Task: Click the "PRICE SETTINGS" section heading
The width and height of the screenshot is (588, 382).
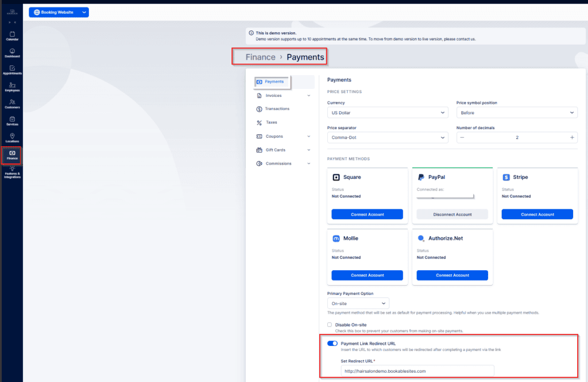Action: (345, 92)
